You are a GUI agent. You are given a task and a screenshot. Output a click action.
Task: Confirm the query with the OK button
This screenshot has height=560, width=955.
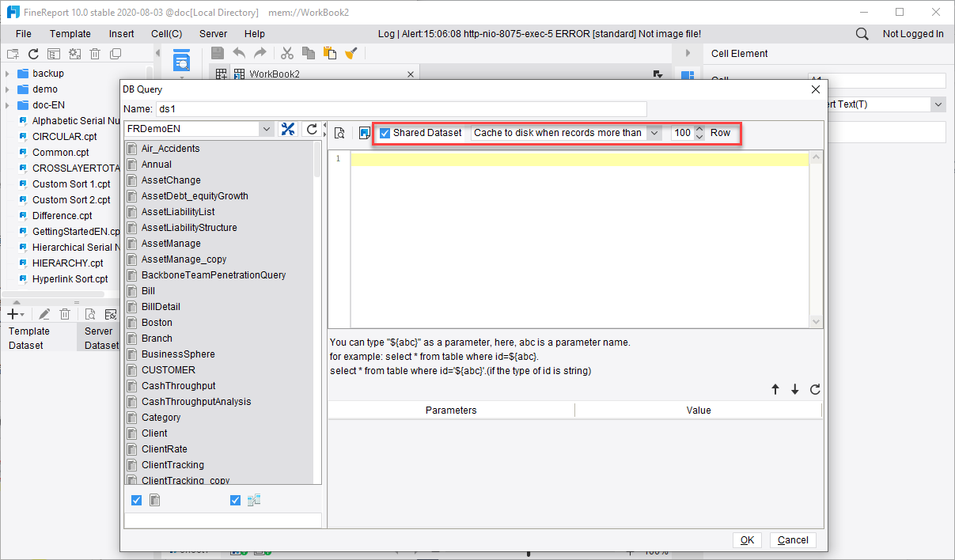coord(747,539)
